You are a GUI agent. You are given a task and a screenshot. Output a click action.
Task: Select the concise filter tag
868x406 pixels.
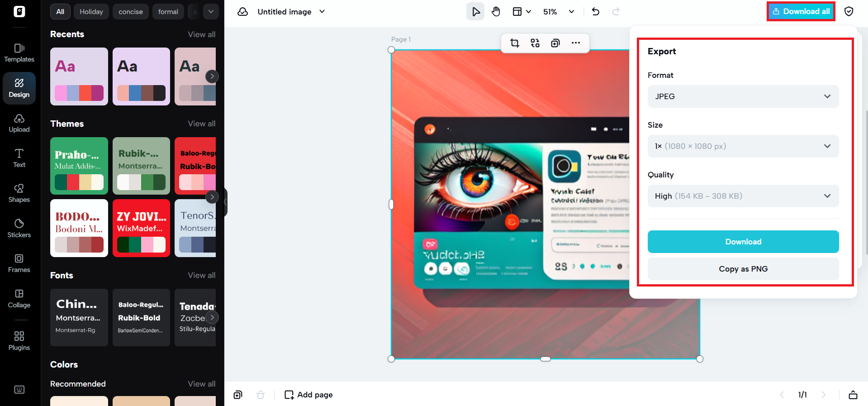131,12
